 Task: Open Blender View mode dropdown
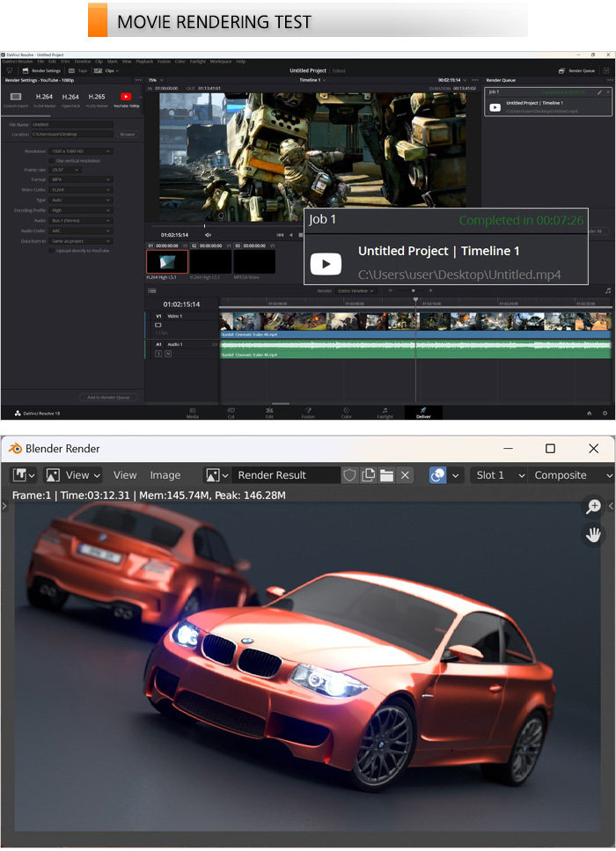tap(73, 475)
